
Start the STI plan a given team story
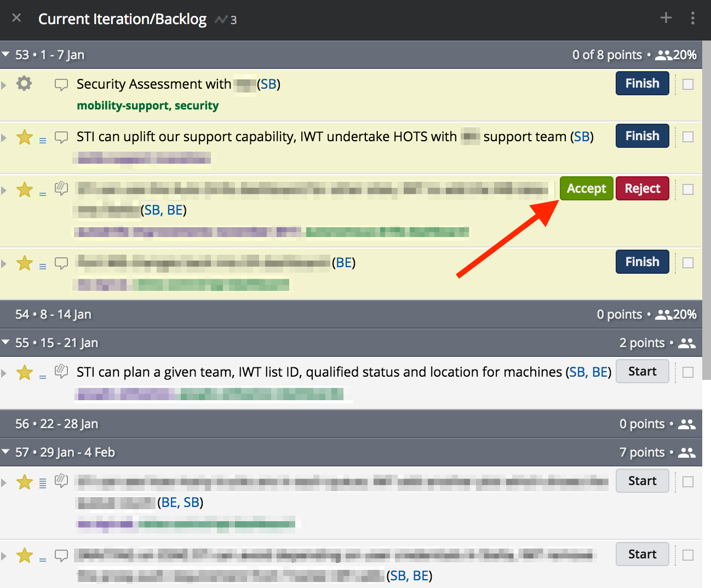pyautogui.click(x=642, y=372)
